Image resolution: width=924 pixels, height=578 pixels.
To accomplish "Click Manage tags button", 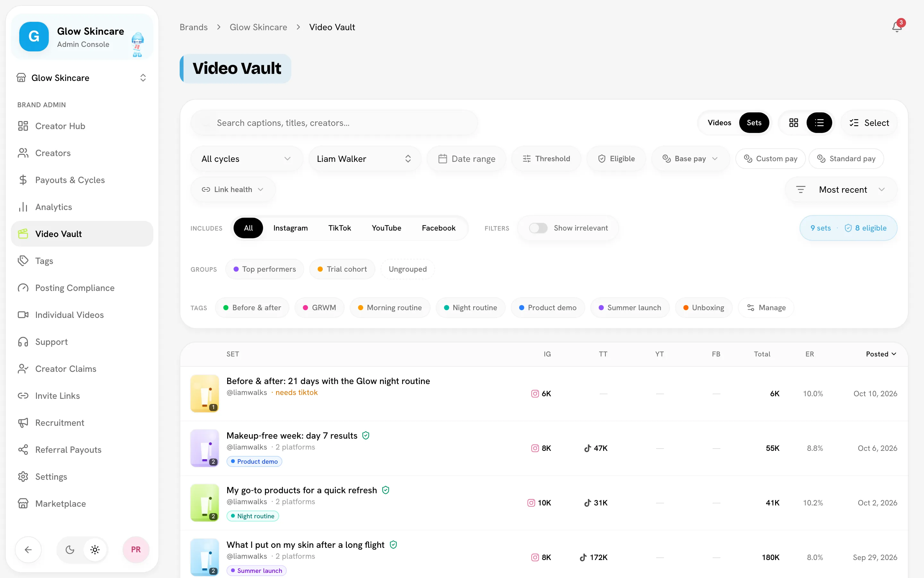I will [766, 308].
